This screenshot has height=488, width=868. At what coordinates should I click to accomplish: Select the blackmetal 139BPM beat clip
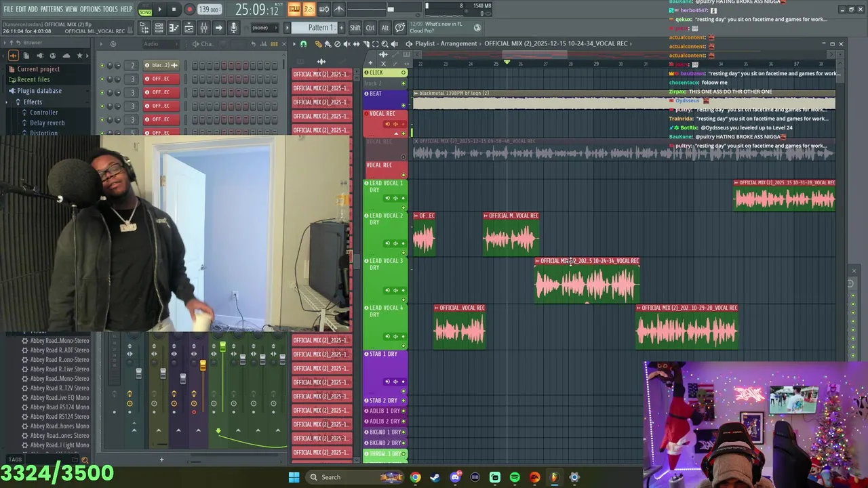coord(624,100)
